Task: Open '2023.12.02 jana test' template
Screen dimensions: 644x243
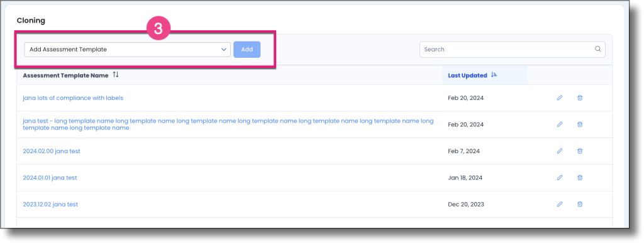Action: pos(50,204)
